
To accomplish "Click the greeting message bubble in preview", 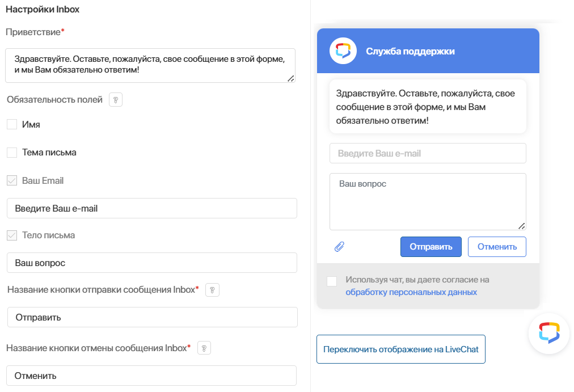I will click(428, 107).
